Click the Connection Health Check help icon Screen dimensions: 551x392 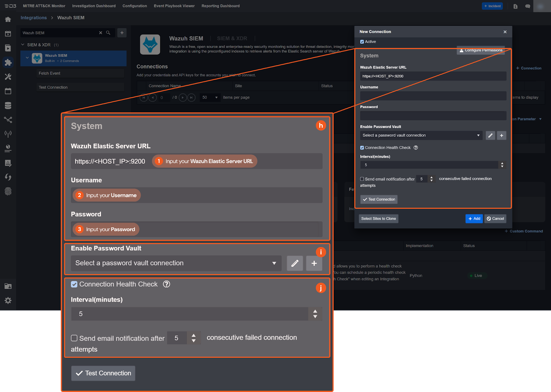416,148
